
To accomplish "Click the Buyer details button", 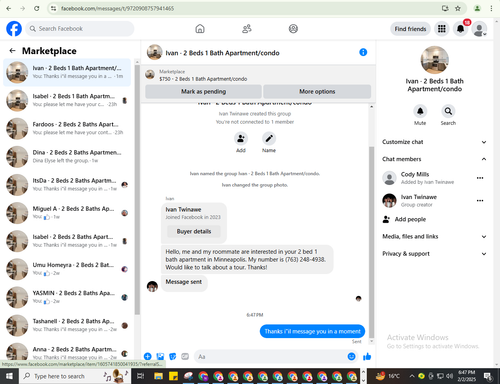I will (x=194, y=231).
